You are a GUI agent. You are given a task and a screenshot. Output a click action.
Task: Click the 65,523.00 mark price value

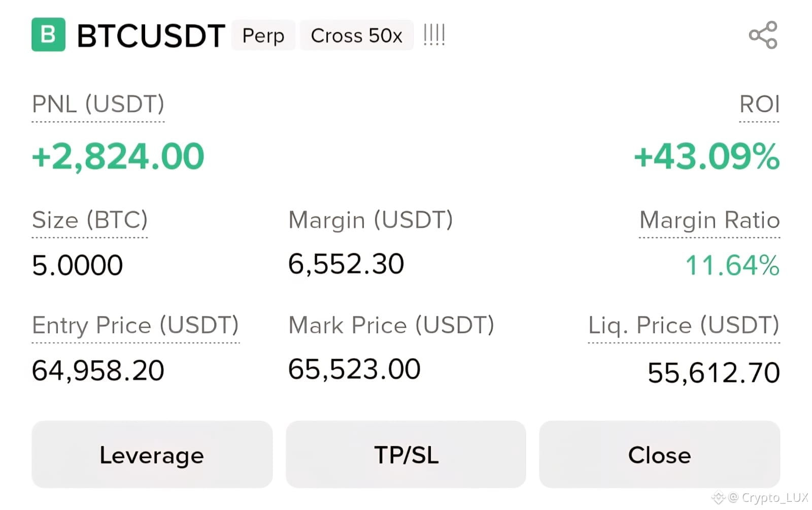354,369
